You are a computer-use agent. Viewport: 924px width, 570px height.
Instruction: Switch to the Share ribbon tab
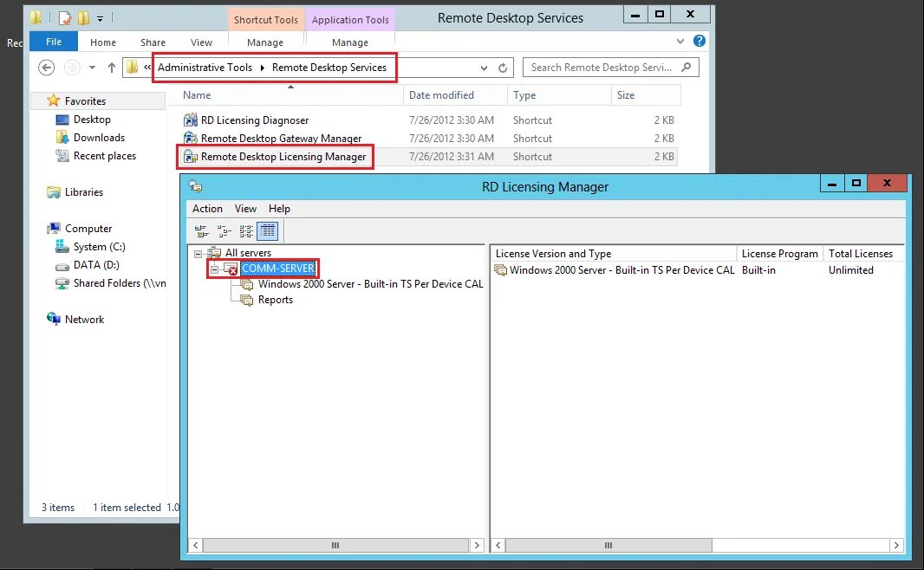[x=153, y=42]
